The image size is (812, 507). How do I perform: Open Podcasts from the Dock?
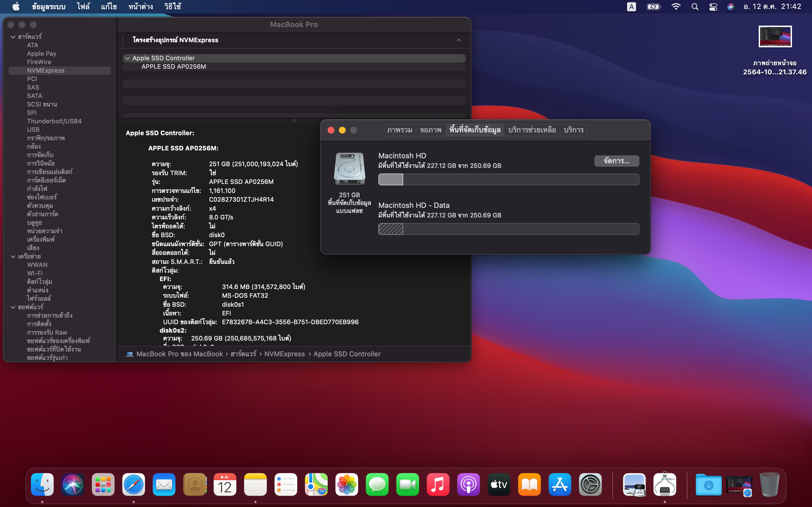click(469, 484)
